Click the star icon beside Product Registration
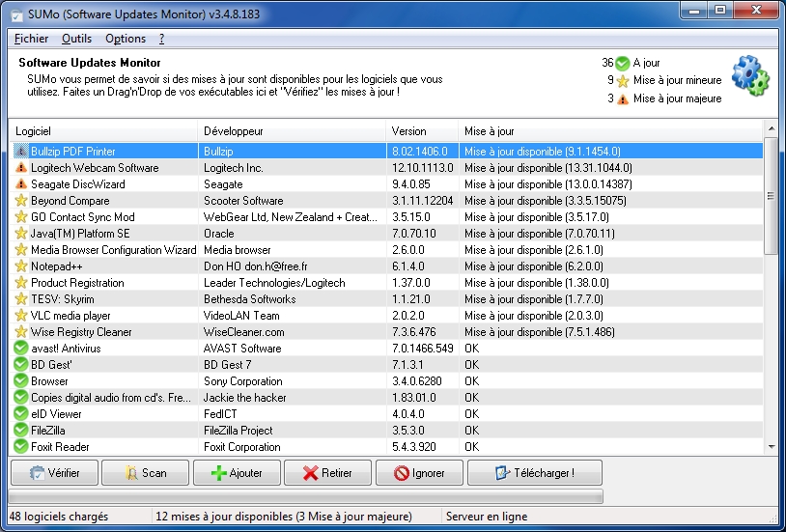 click(x=20, y=282)
